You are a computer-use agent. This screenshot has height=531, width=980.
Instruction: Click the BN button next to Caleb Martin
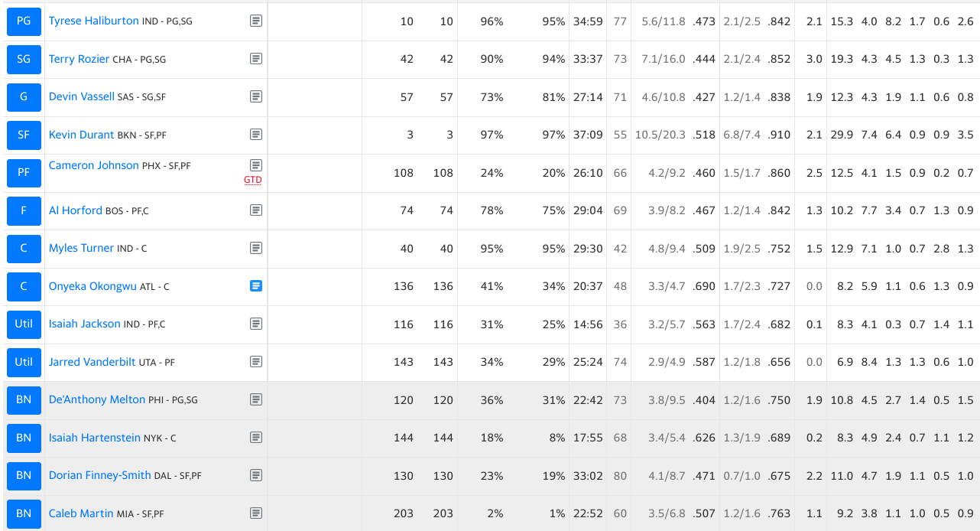tap(24, 513)
